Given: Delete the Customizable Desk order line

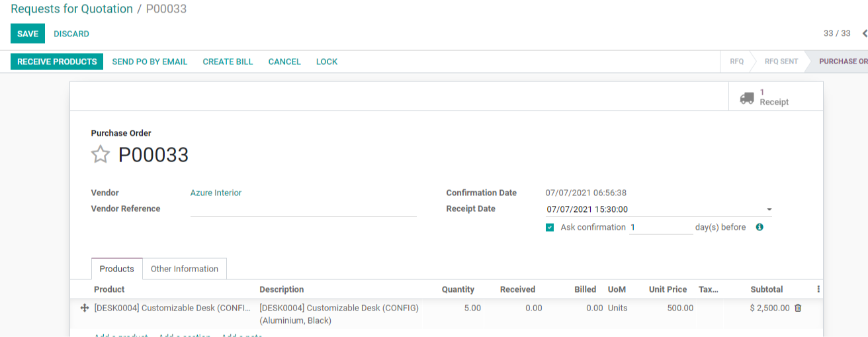Looking at the screenshot, I should [x=798, y=308].
